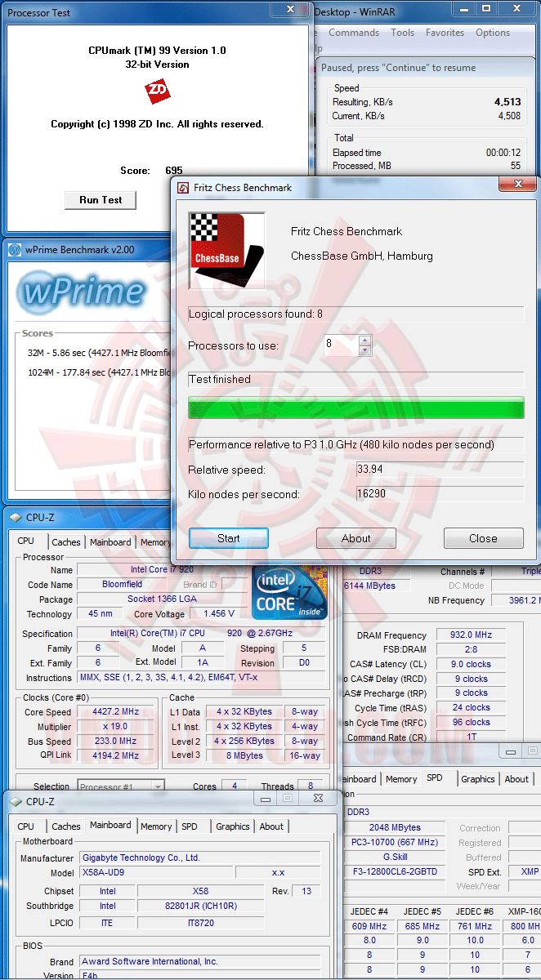Minimize the lower CPU-Z window

tap(264, 798)
